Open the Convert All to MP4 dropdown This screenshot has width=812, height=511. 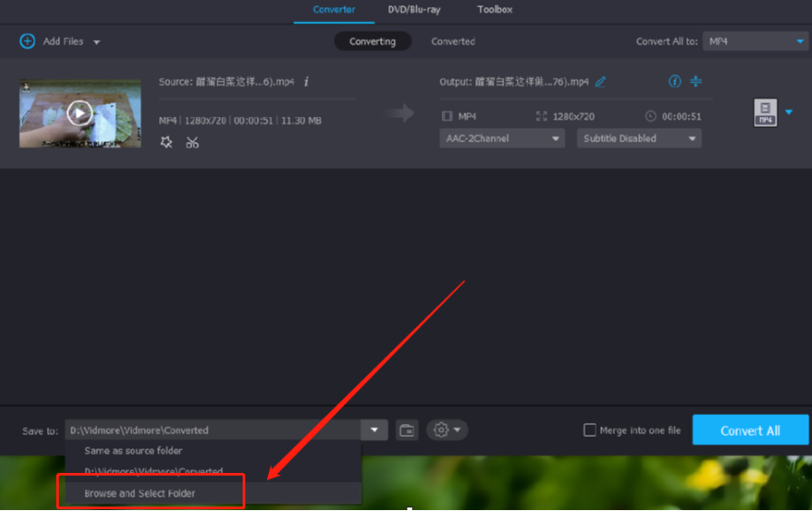pyautogui.click(x=757, y=42)
